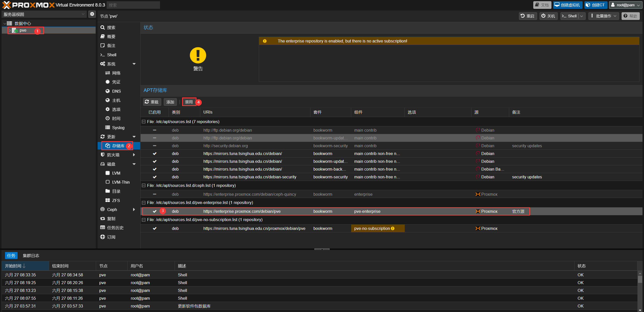Click the 创建虚拟机 create VM button
Image resolution: width=644 pixels, height=312 pixels.
coord(568,5)
